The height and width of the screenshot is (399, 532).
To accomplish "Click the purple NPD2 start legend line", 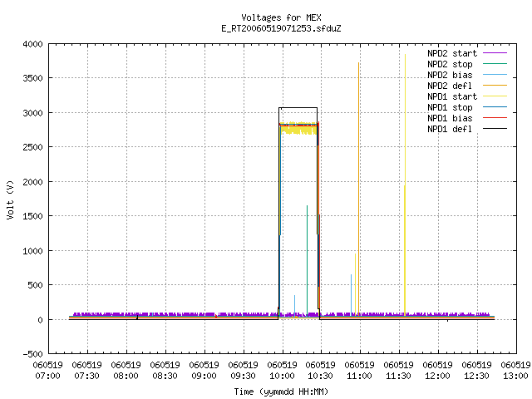I will coord(495,53).
